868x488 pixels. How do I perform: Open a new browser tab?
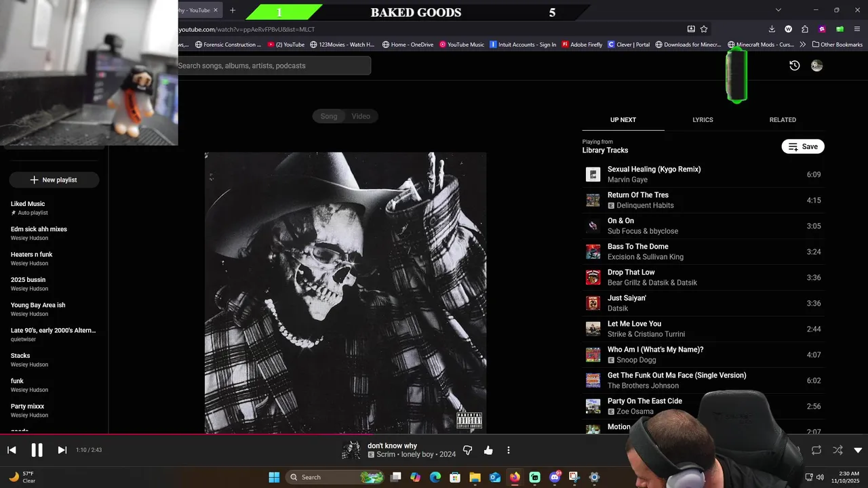233,10
